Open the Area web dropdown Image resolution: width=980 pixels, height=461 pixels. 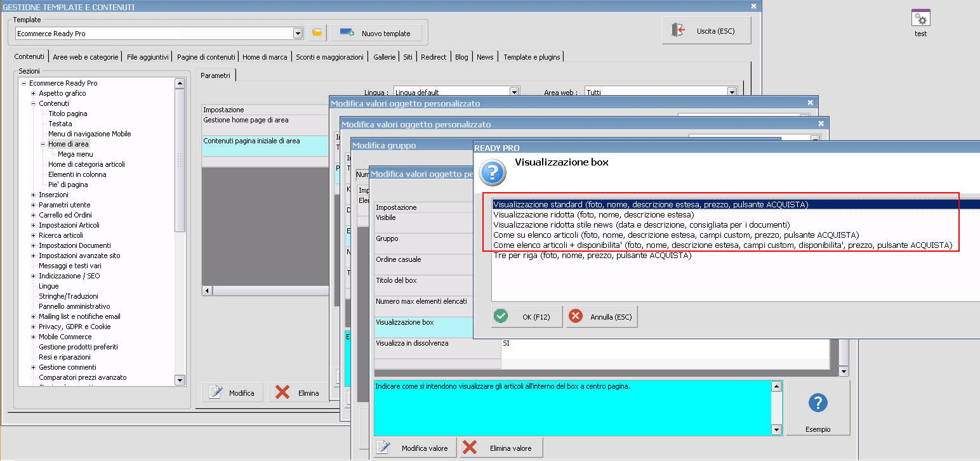[732, 93]
